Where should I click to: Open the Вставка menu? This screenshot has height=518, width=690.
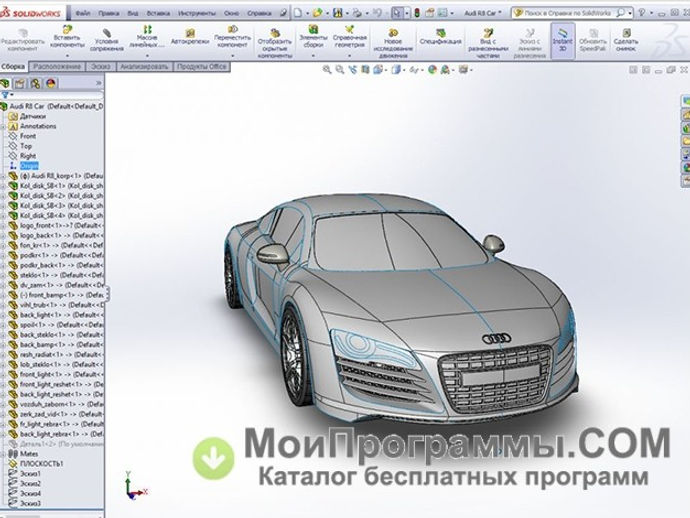(x=158, y=13)
